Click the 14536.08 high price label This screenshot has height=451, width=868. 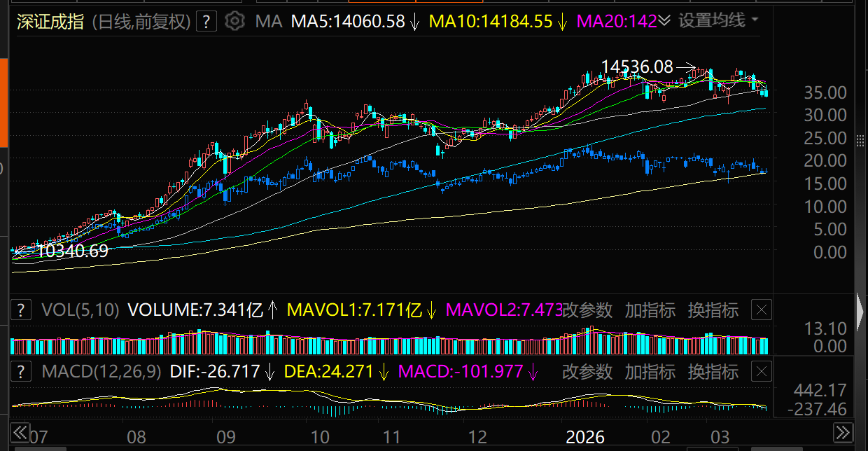point(637,67)
